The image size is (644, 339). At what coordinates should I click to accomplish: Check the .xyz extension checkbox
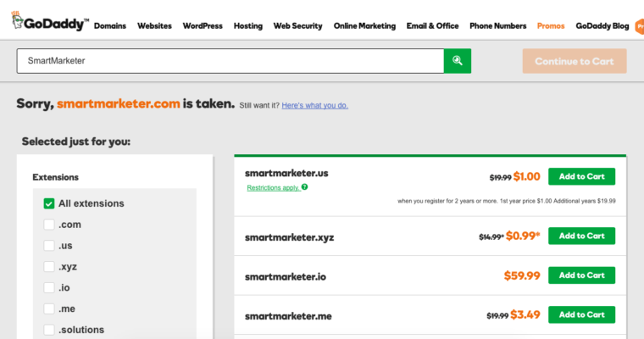click(x=49, y=266)
